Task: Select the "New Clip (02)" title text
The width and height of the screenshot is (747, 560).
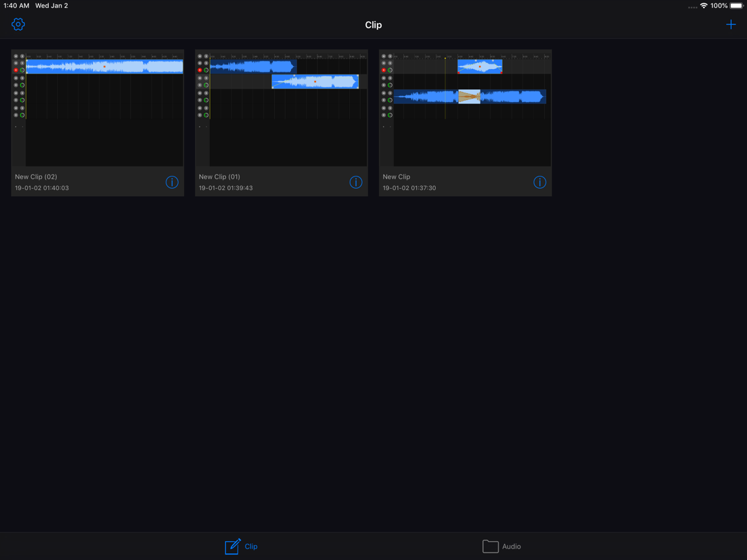Action: [36, 177]
